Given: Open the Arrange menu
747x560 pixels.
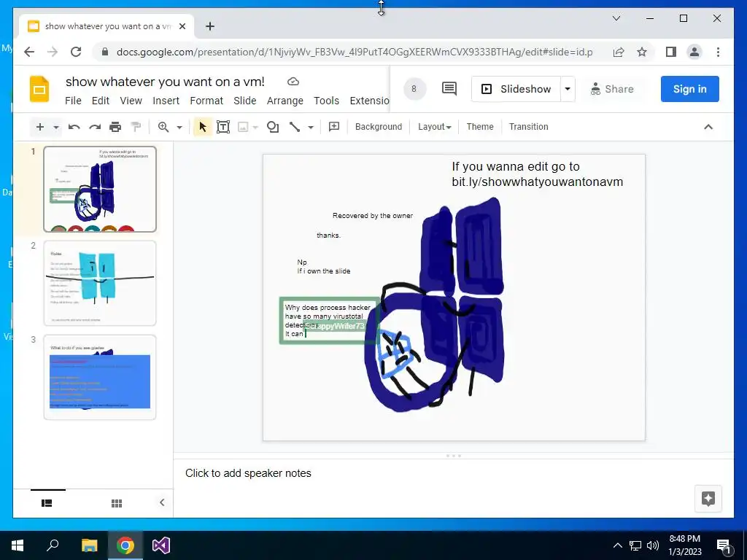Looking at the screenshot, I should (x=285, y=101).
